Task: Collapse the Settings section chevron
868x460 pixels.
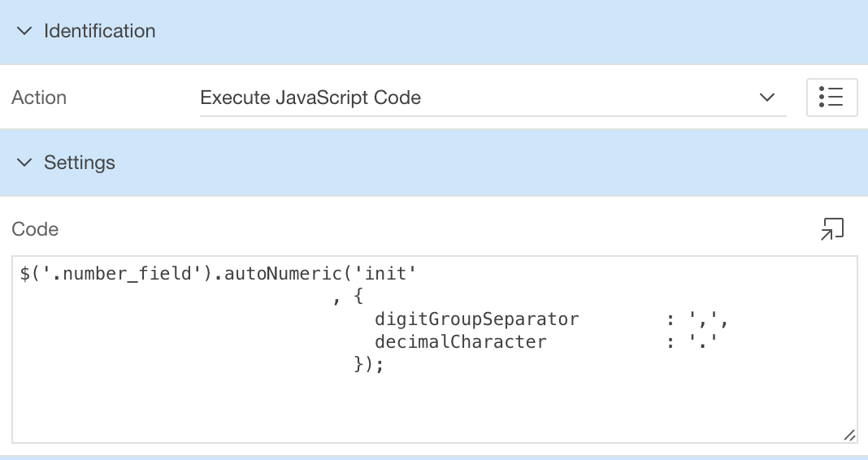Action: click(25, 163)
